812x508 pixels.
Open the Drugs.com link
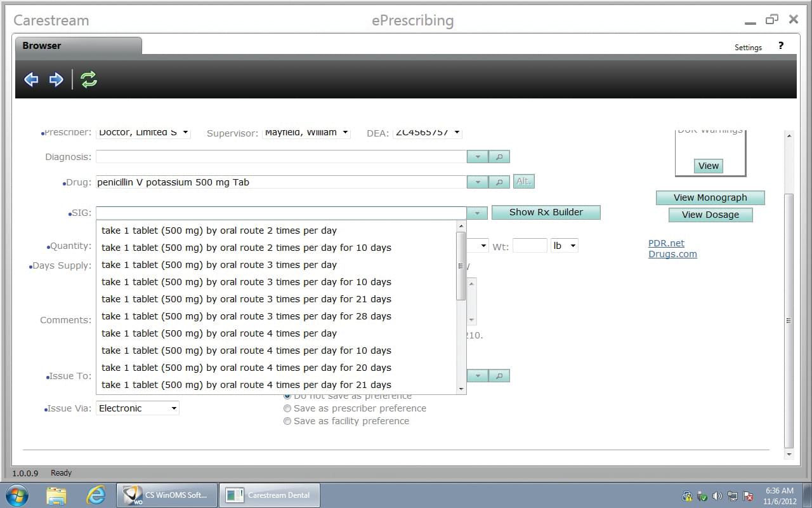(672, 254)
